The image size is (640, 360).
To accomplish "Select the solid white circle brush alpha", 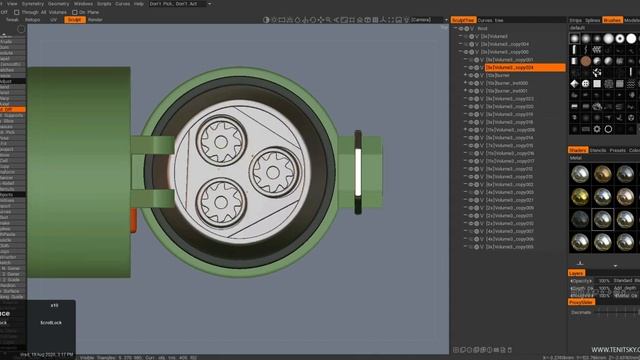I will click(x=631, y=38).
